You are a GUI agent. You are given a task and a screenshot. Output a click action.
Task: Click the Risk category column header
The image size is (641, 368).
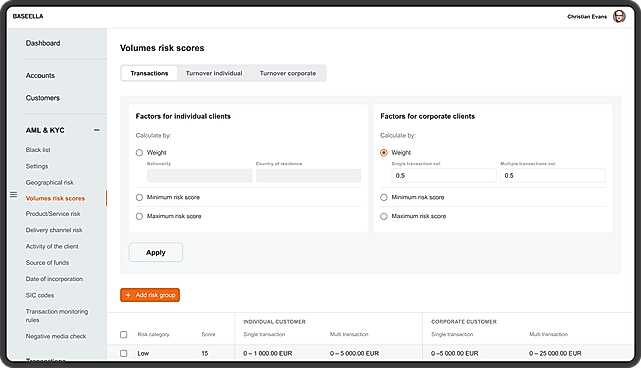coord(153,334)
